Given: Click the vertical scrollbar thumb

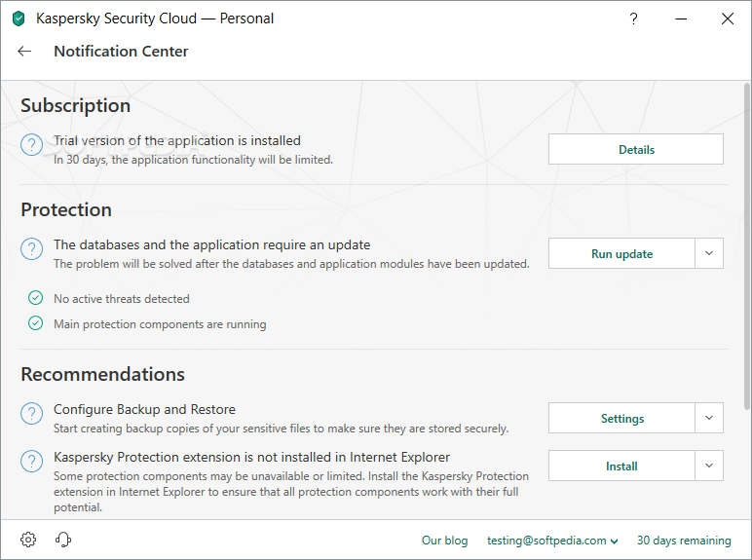Looking at the screenshot, I should click(747, 246).
